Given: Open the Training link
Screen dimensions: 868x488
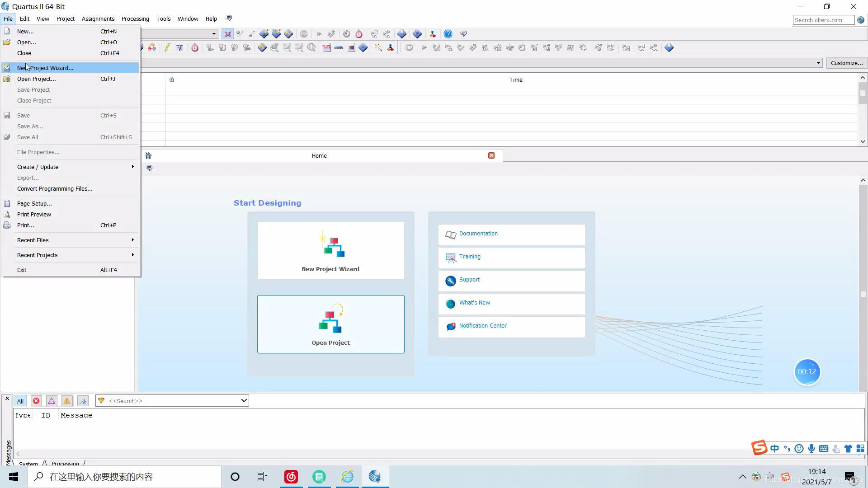Looking at the screenshot, I should (470, 257).
